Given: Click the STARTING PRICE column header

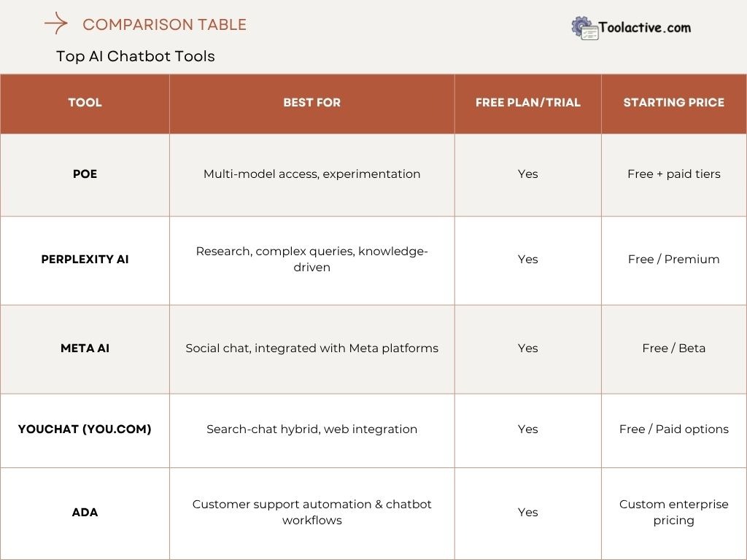Looking at the screenshot, I should point(673,102).
